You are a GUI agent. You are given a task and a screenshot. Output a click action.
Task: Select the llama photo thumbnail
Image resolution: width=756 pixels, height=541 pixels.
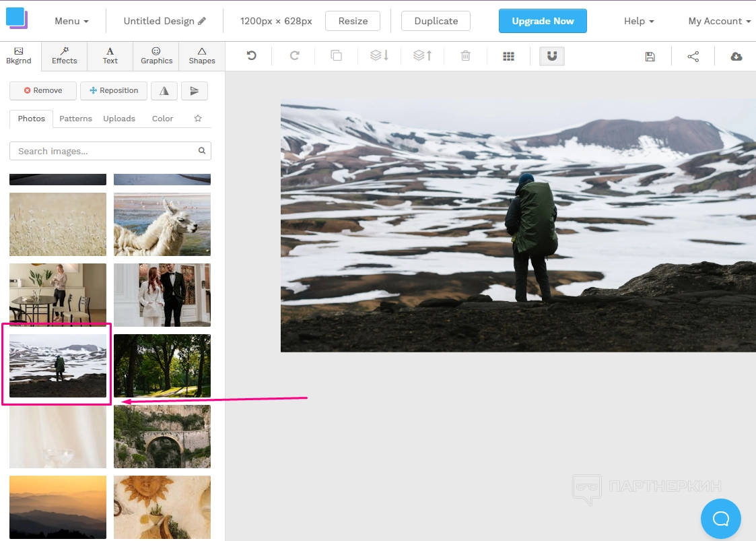point(162,224)
